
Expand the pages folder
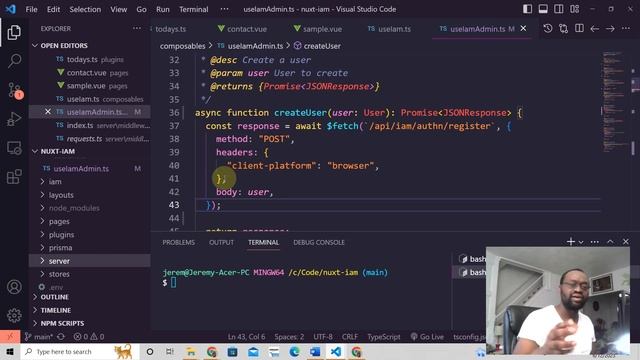(59, 221)
